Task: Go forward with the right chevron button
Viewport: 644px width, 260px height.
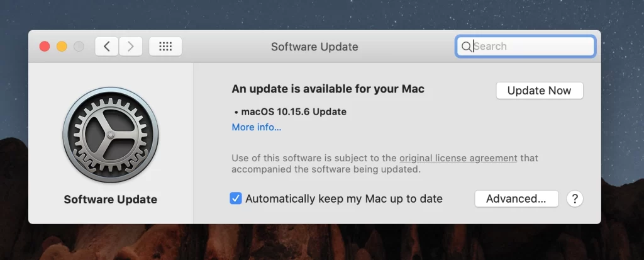Action: click(131, 47)
